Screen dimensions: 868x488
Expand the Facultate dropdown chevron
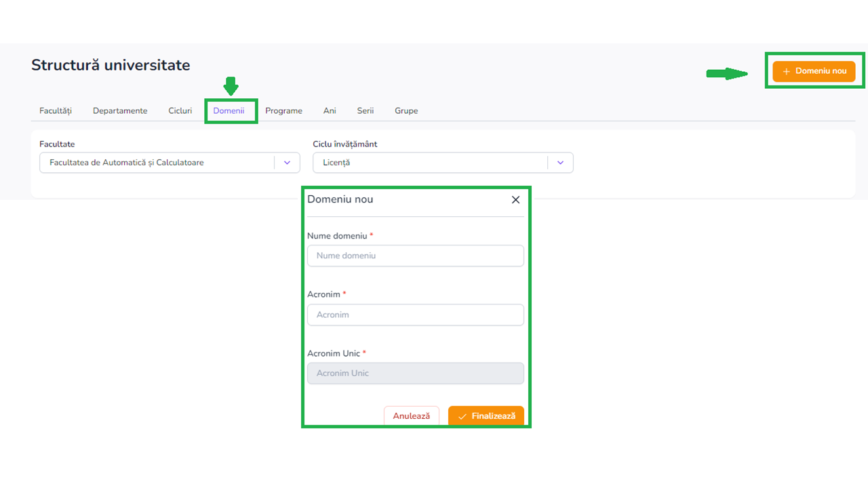pos(287,163)
